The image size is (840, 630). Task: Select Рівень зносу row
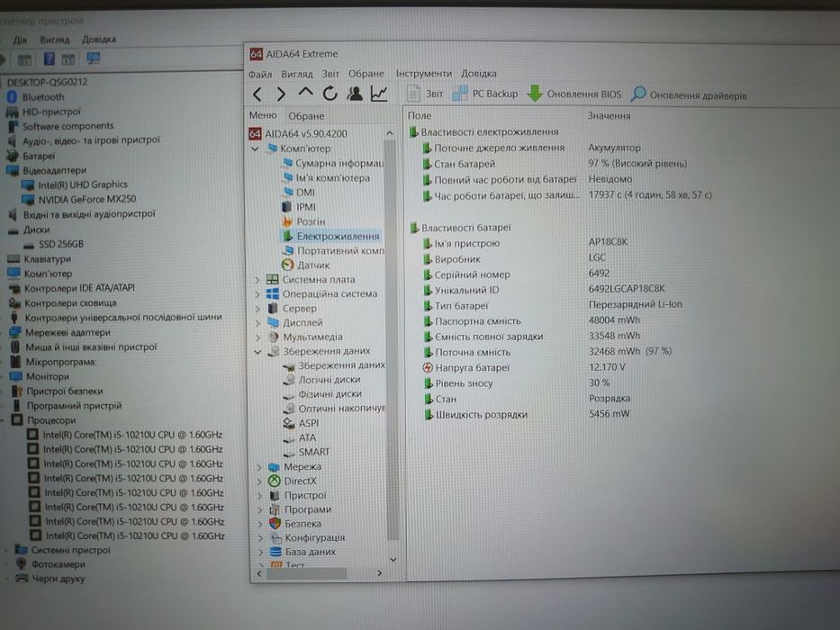click(x=517, y=383)
